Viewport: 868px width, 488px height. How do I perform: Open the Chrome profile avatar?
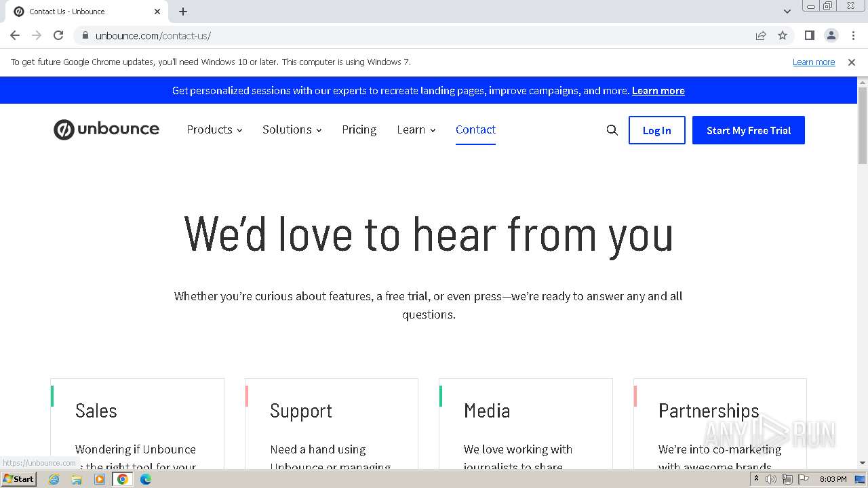click(x=831, y=35)
